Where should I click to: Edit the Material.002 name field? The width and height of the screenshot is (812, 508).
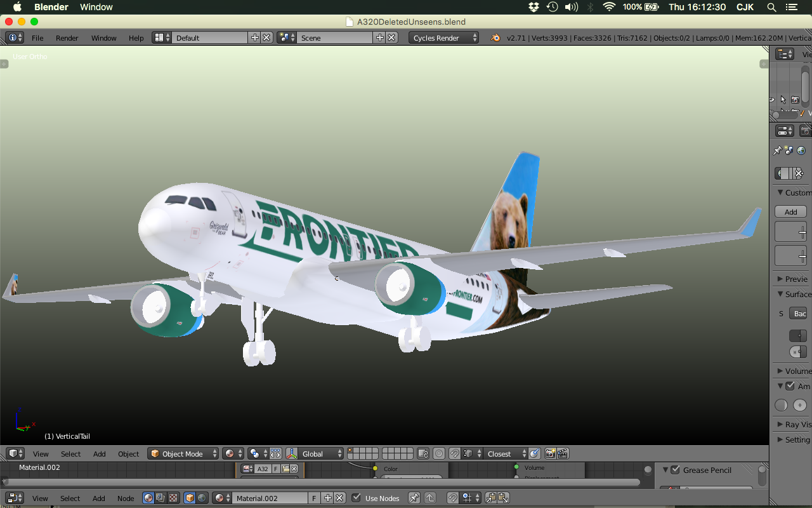click(x=270, y=498)
